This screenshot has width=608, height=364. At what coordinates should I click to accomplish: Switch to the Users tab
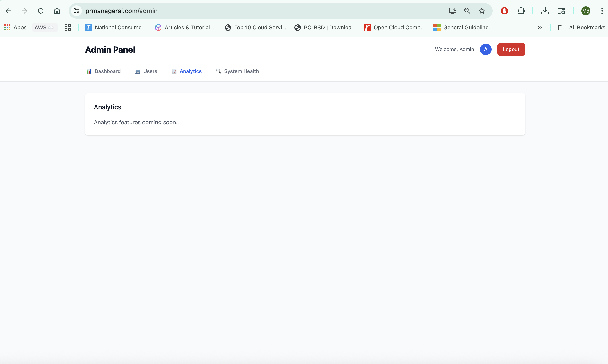pyautogui.click(x=146, y=71)
